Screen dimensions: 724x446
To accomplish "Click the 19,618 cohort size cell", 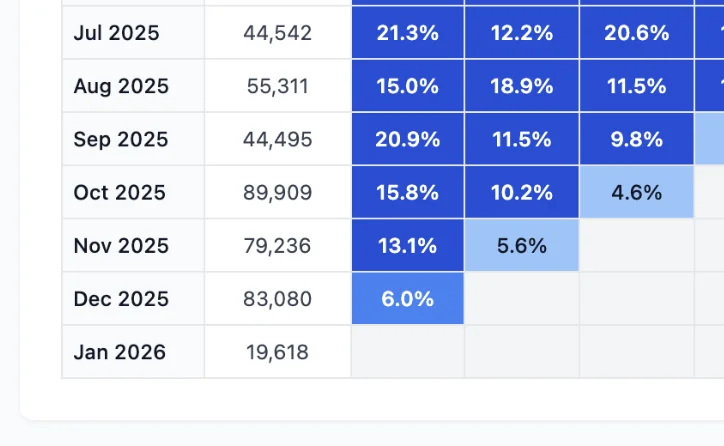I will (277, 351).
